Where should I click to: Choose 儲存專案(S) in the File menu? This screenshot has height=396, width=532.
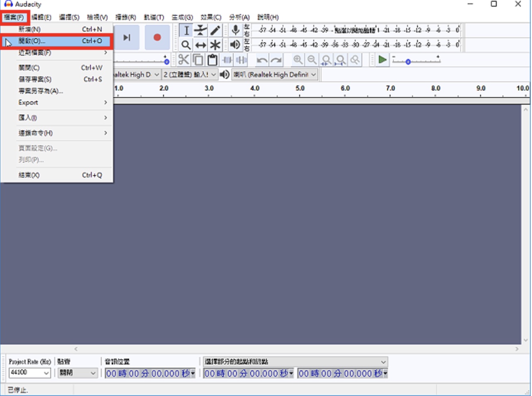click(57, 79)
